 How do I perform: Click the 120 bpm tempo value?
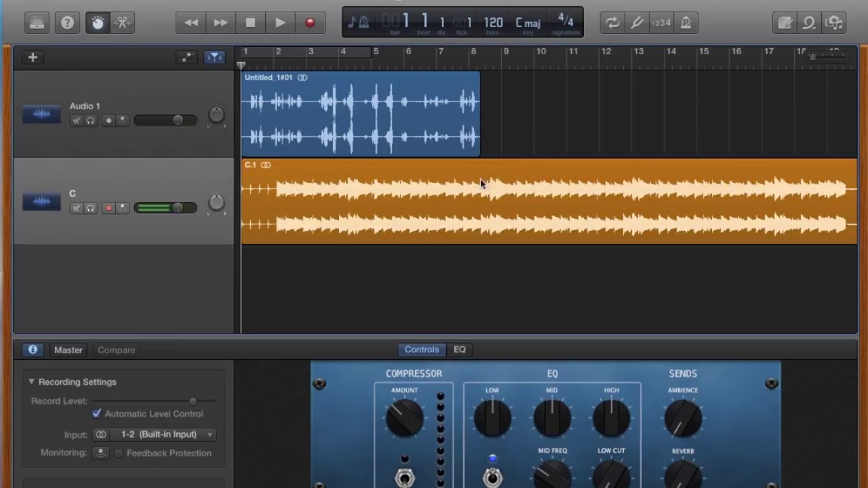493,23
